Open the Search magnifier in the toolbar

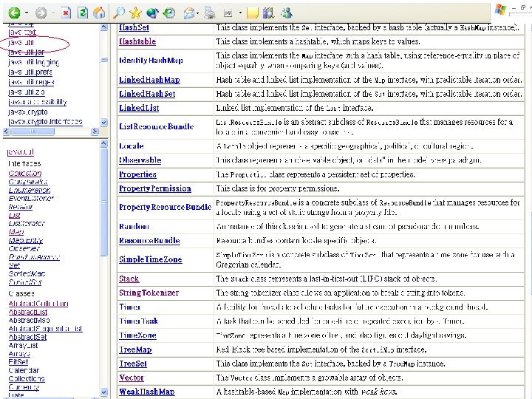(119, 13)
